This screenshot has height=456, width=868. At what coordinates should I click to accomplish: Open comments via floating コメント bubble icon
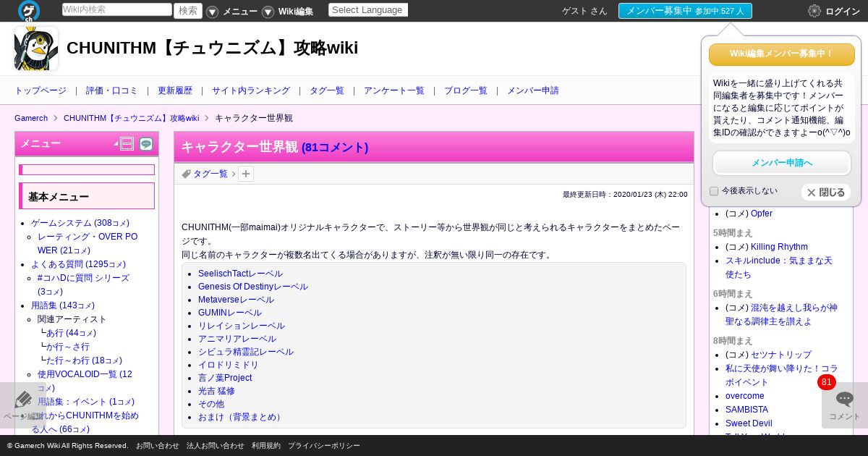[844, 399]
